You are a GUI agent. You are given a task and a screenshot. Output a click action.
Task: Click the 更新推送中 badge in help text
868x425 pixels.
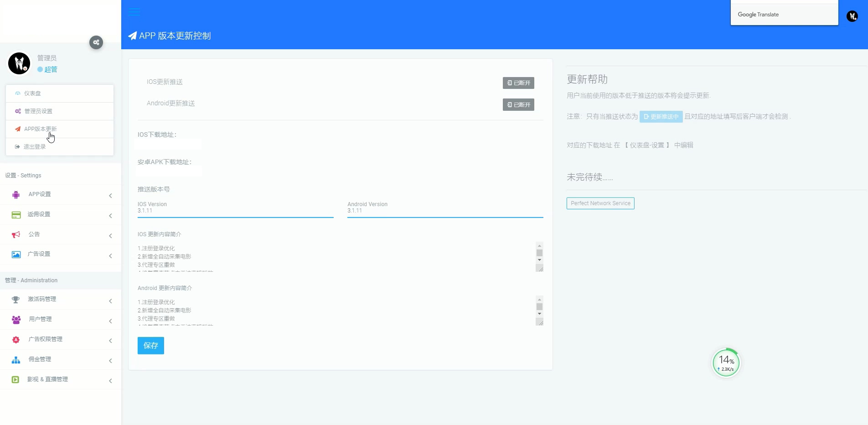[661, 117]
